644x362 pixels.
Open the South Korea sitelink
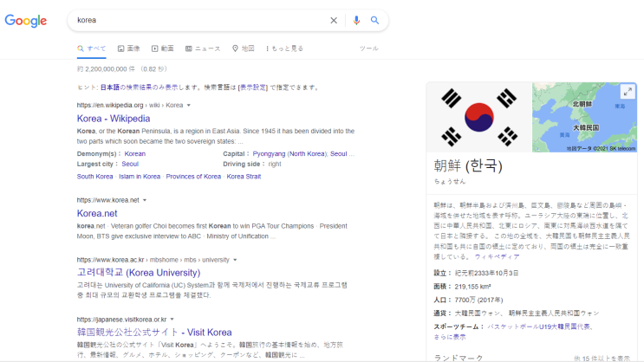click(x=94, y=177)
